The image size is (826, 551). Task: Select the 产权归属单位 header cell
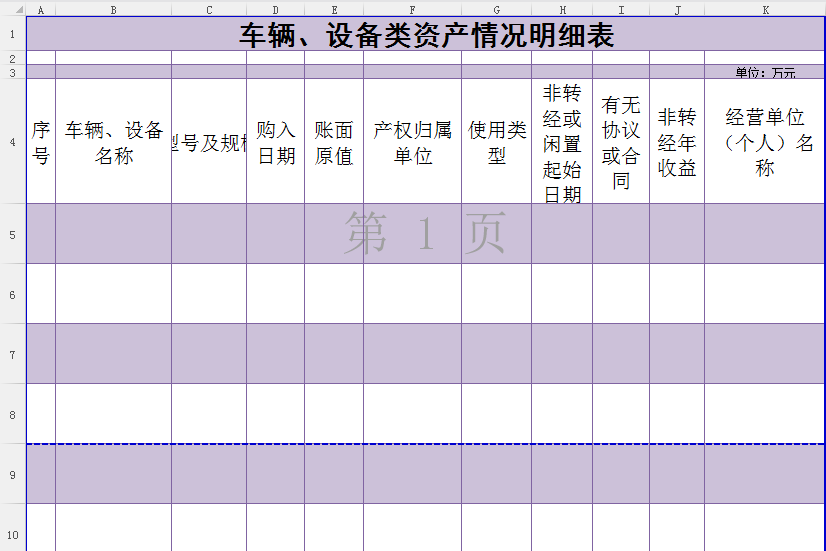tap(412, 142)
